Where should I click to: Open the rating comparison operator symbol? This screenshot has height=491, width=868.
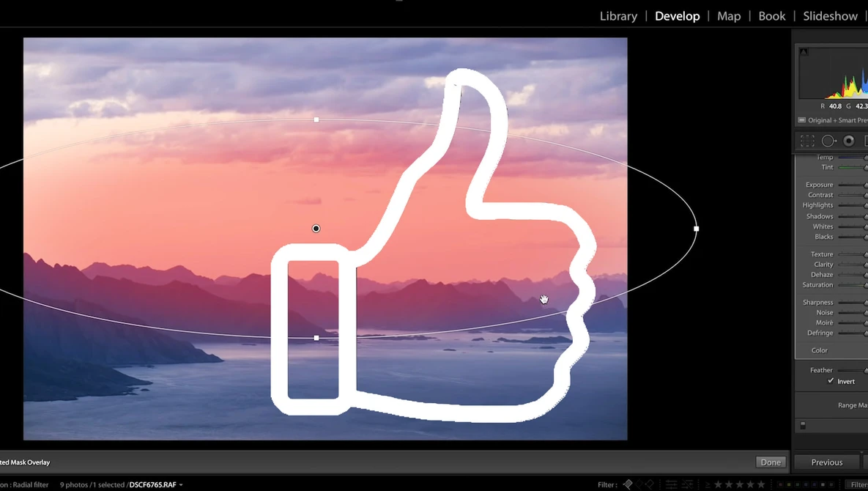tap(708, 485)
